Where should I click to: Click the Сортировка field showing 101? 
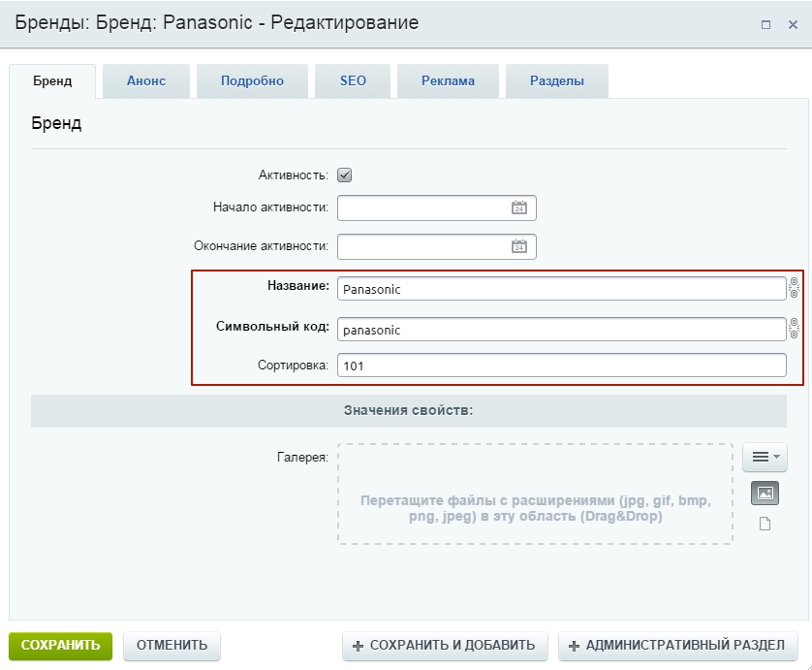click(562, 366)
